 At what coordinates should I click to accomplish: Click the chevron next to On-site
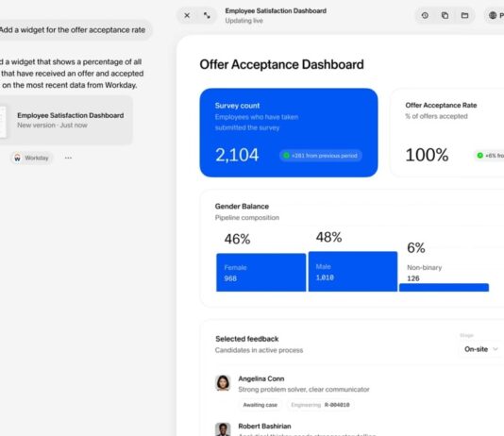(496, 349)
